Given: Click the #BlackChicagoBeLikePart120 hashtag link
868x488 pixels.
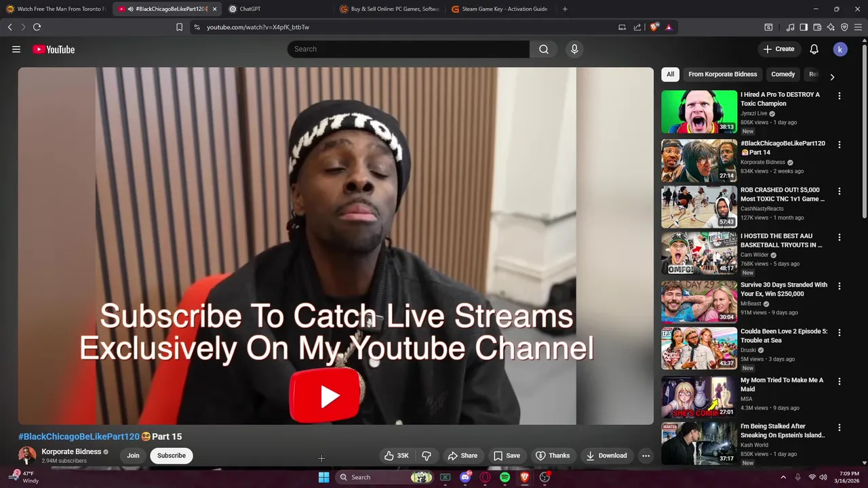Looking at the screenshot, I should click(x=79, y=436).
